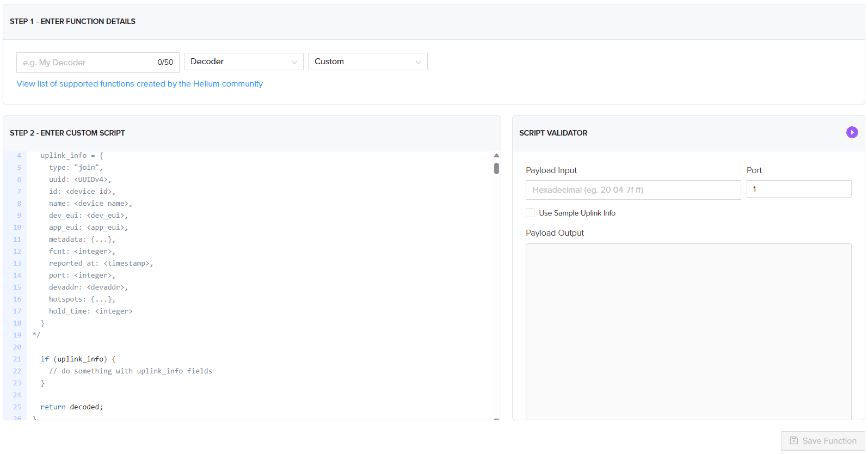Click line number 21 in editor gutter
This screenshot has height=454, width=868.
coord(17,359)
